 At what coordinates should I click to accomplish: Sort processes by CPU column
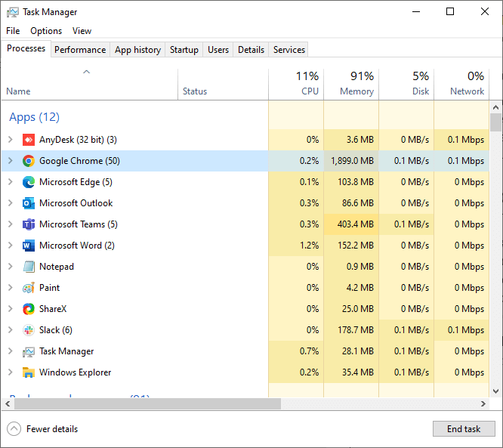(296, 84)
